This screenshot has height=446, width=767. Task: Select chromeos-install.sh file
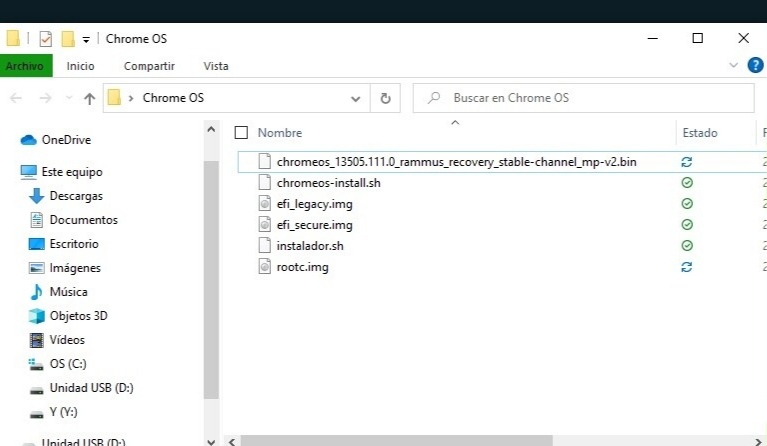pos(328,183)
